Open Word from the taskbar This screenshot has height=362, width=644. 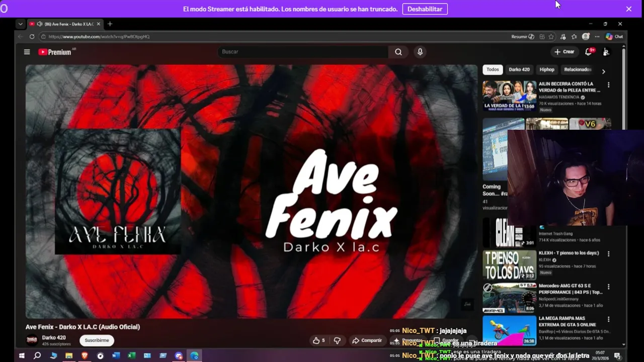(x=116, y=356)
